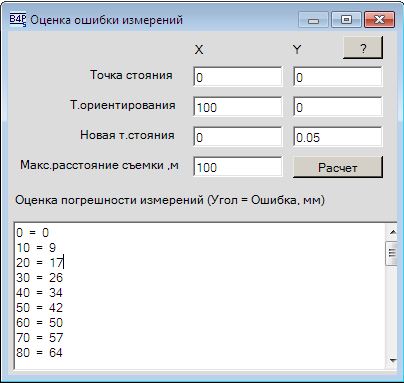Screen dimensions: 404x383
Task: Click the Т.ориентирования label
Action: click(x=122, y=105)
